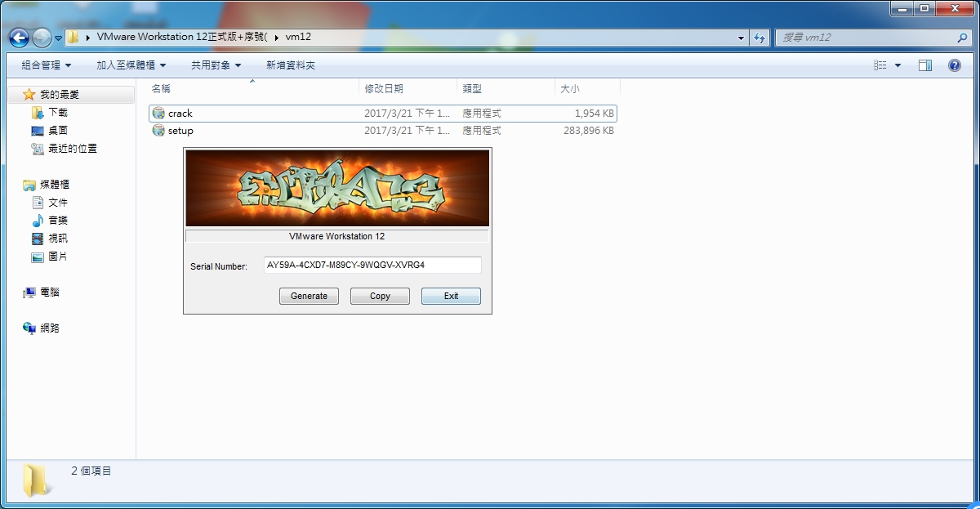
Task: Click the 網路 network icon
Action: pos(29,328)
